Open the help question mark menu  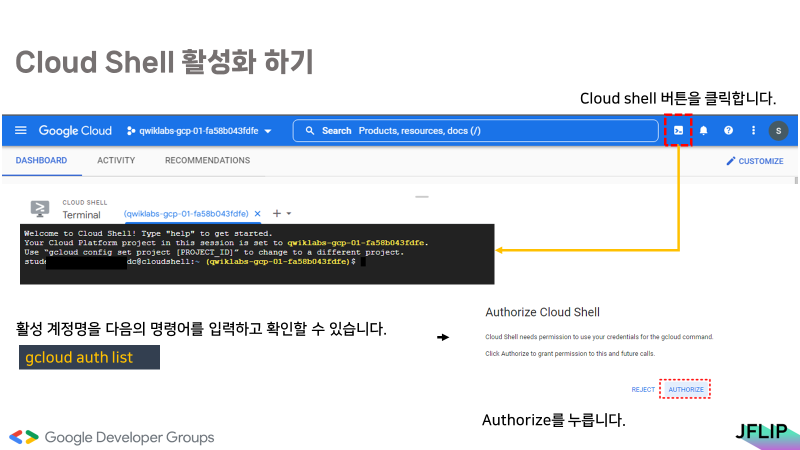(x=729, y=131)
